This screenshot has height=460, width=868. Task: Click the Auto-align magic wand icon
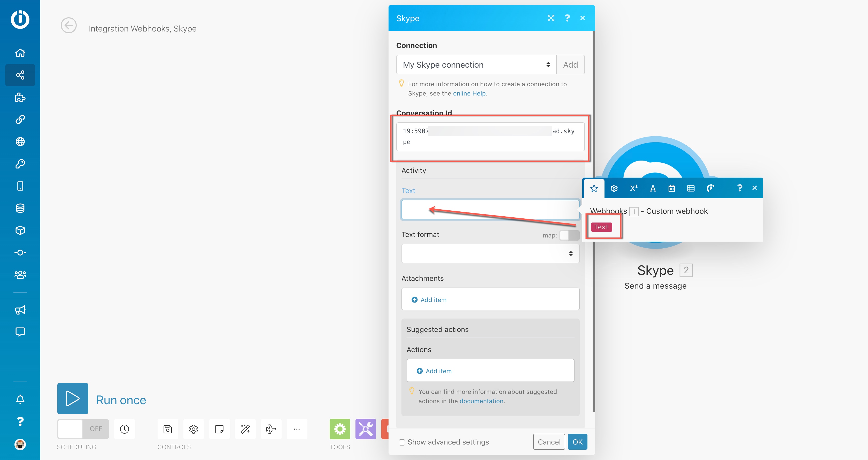(x=245, y=429)
